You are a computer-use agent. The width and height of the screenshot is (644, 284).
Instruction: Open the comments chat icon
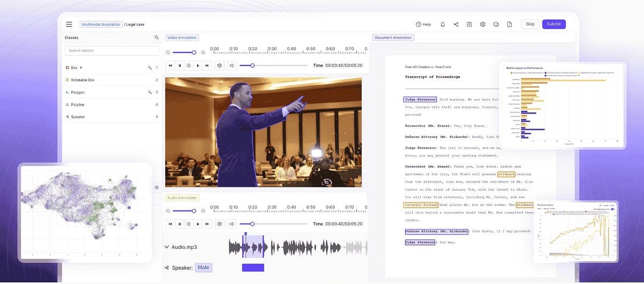[x=496, y=24]
